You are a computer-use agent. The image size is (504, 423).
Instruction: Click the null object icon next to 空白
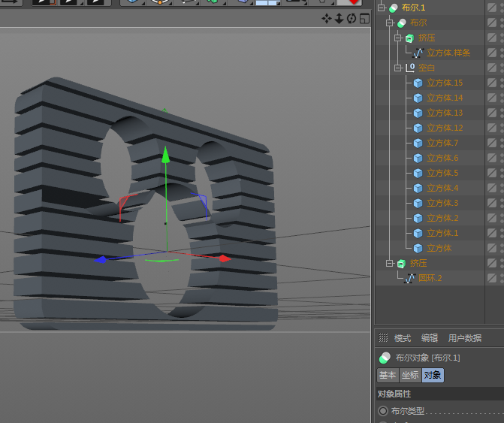pyautogui.click(x=410, y=68)
